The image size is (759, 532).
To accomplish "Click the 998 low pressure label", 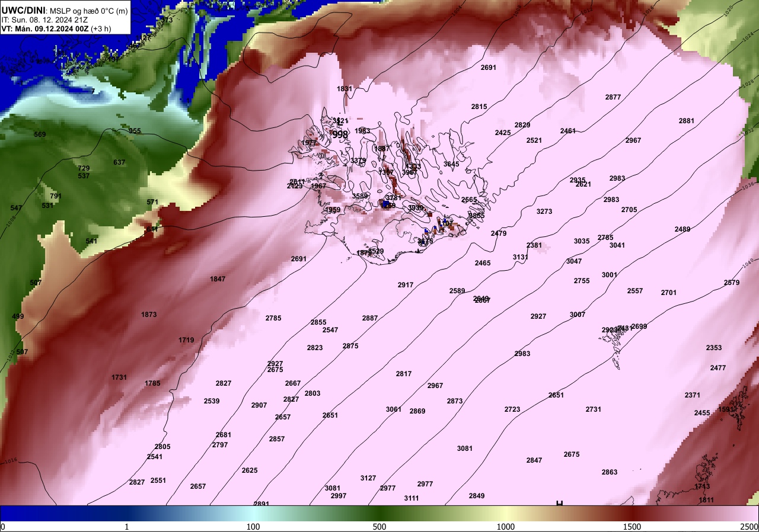I will coord(340,135).
